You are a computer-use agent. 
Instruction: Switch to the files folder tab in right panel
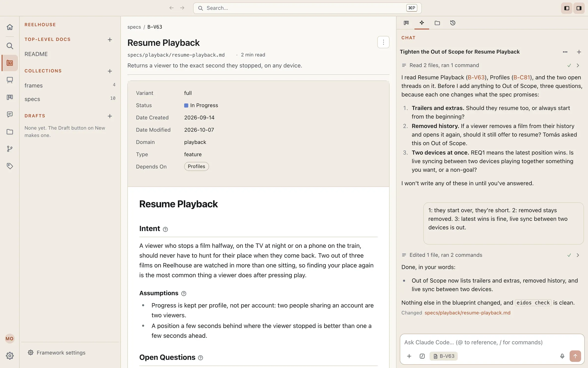click(x=437, y=23)
